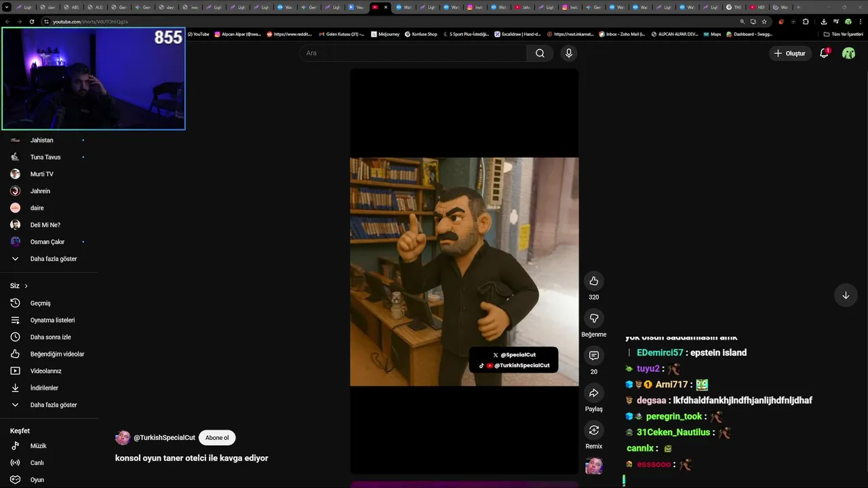Switch to the Jahr browser tab
868x488 pixels.
point(522,7)
